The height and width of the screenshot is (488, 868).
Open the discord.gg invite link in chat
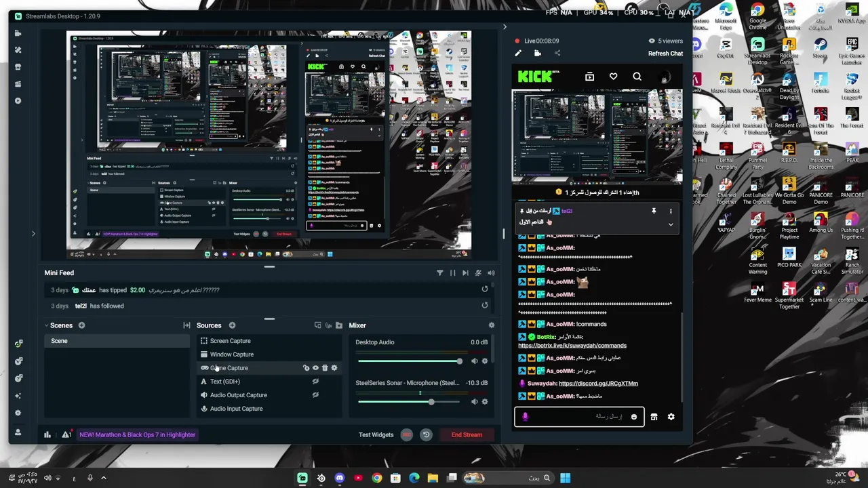(x=598, y=384)
